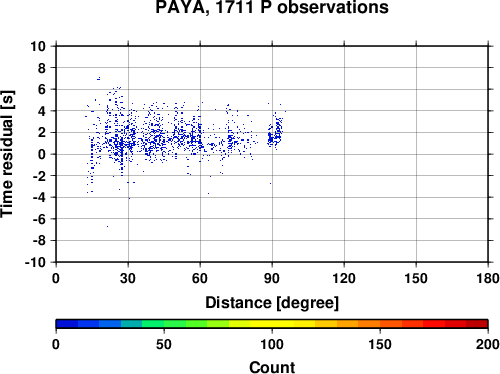Viewport: 500px width, 374px height.
Task: Click the 'Time residual [s]' axis label
Action: pyautogui.click(x=7, y=154)
